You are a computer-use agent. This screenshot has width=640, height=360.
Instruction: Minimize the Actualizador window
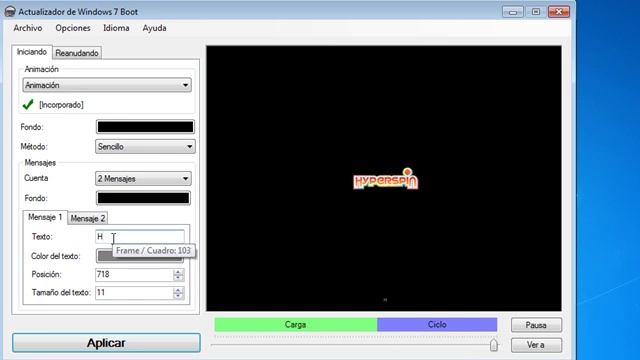pos(513,12)
